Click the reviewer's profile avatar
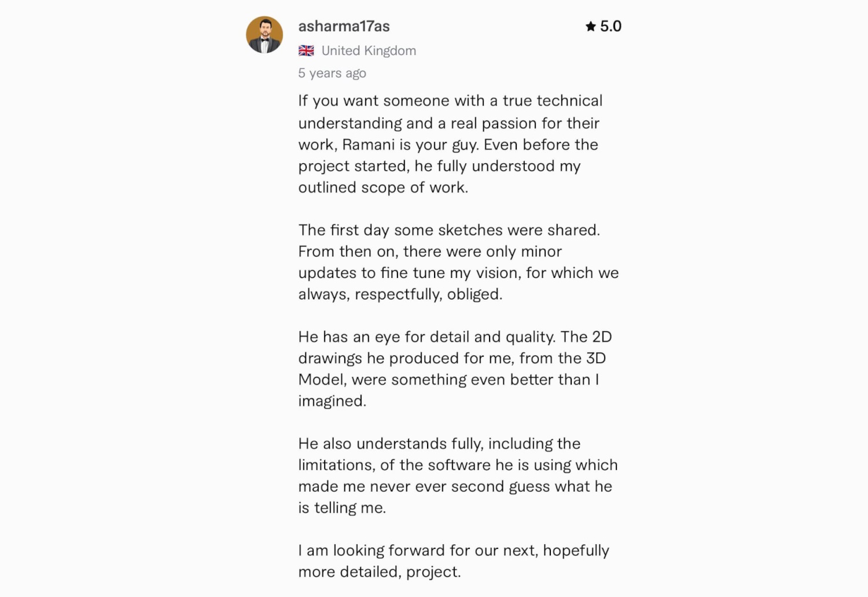This screenshot has height=597, width=868. [264, 35]
